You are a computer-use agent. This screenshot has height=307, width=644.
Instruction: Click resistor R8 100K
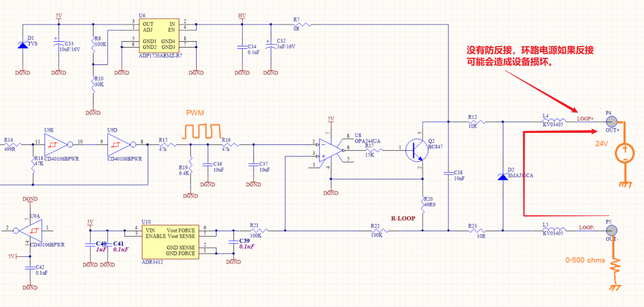click(94, 45)
